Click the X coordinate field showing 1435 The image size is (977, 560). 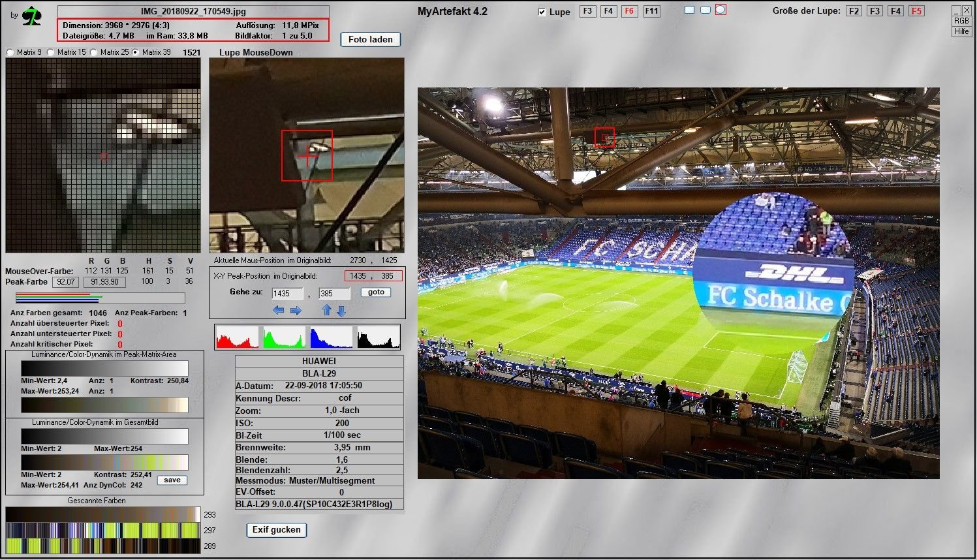pyautogui.click(x=287, y=294)
